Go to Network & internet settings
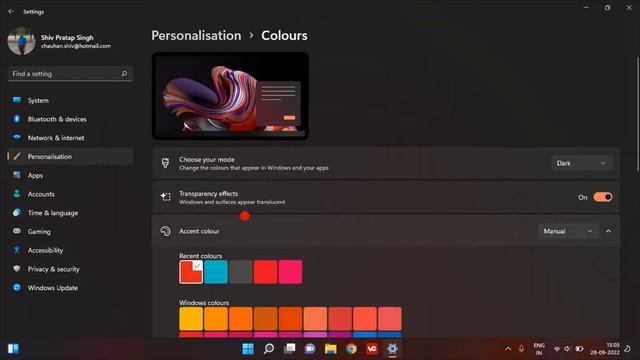 pyautogui.click(x=70, y=138)
